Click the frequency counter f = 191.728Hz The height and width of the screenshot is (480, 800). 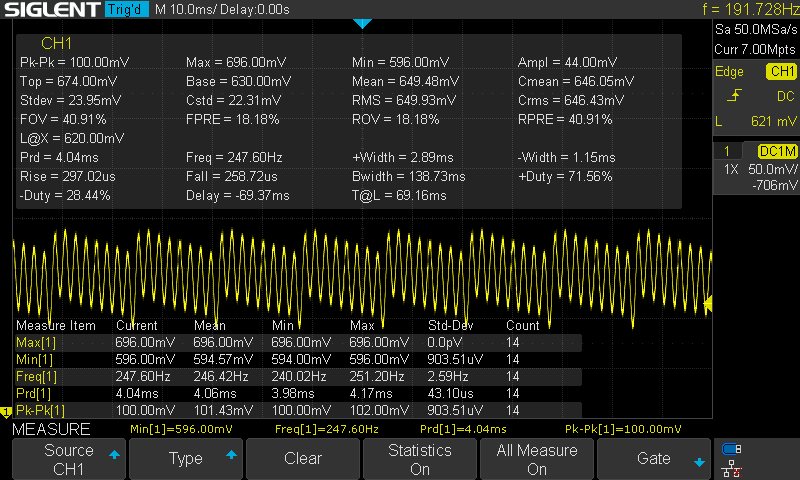pos(750,9)
